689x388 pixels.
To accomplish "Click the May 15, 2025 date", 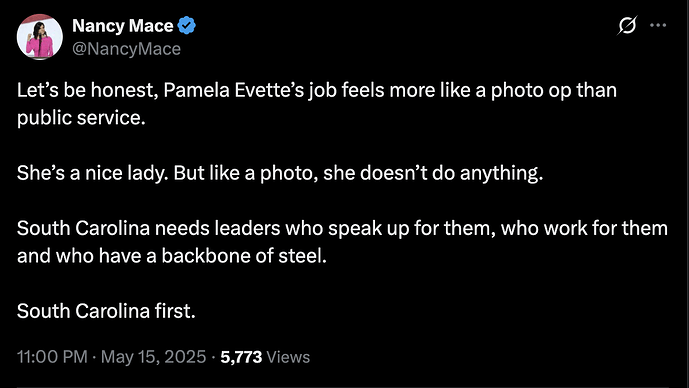I will point(153,357).
